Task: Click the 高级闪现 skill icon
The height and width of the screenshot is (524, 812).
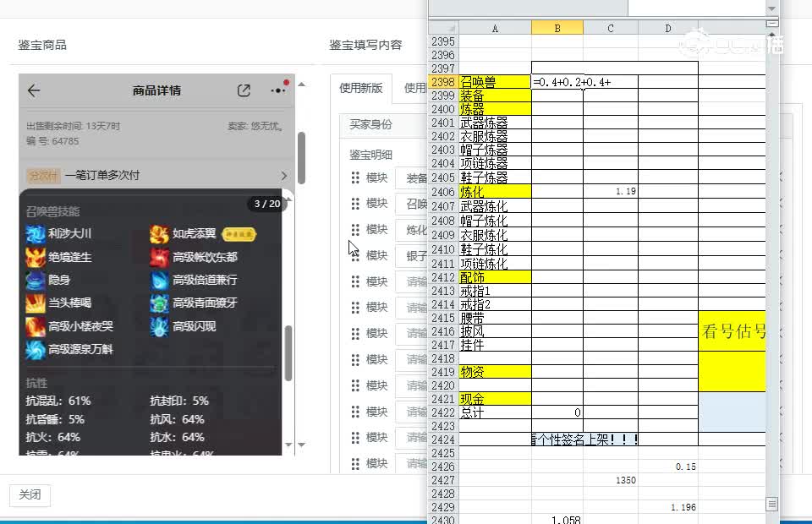Action: (x=160, y=326)
